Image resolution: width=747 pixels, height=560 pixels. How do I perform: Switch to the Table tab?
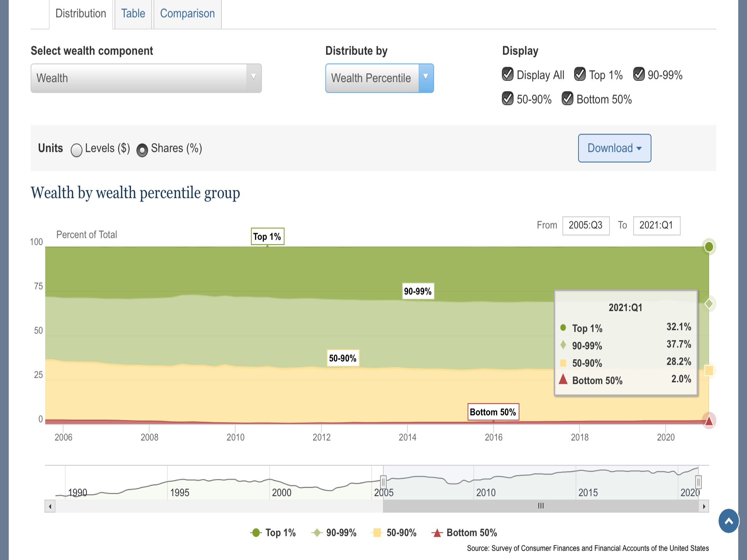(133, 14)
